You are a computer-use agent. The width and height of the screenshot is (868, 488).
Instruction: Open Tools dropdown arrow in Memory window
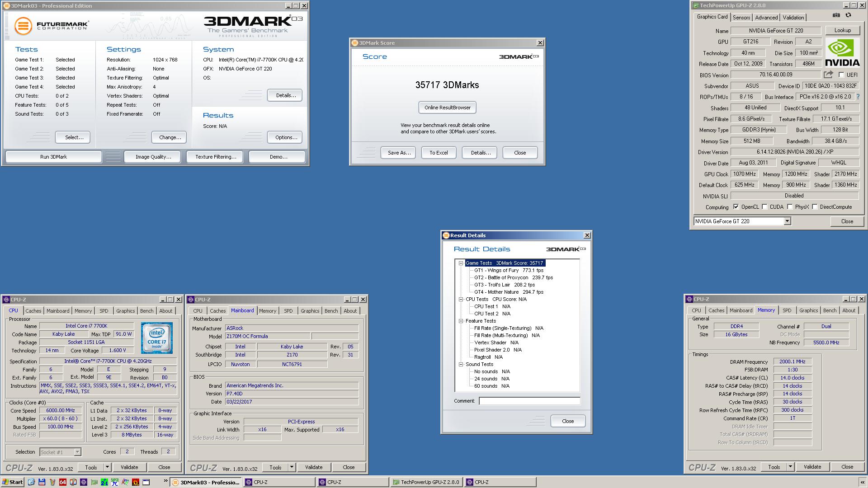790,467
